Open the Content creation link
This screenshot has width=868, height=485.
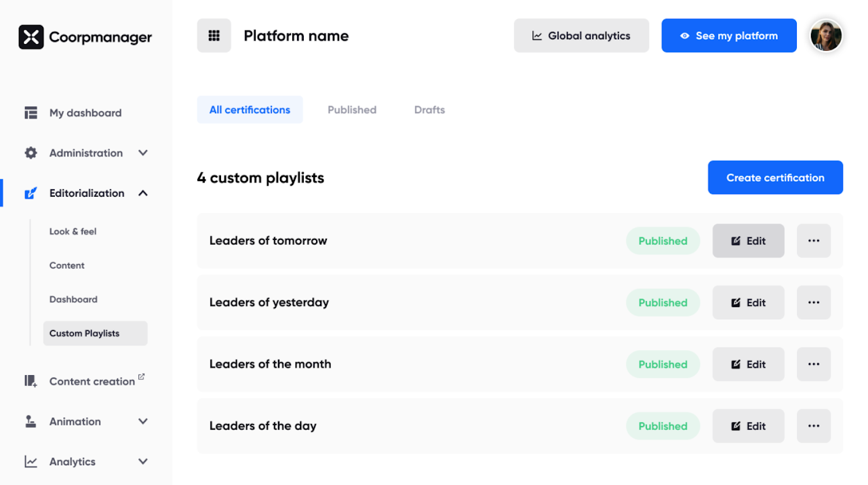coord(92,381)
